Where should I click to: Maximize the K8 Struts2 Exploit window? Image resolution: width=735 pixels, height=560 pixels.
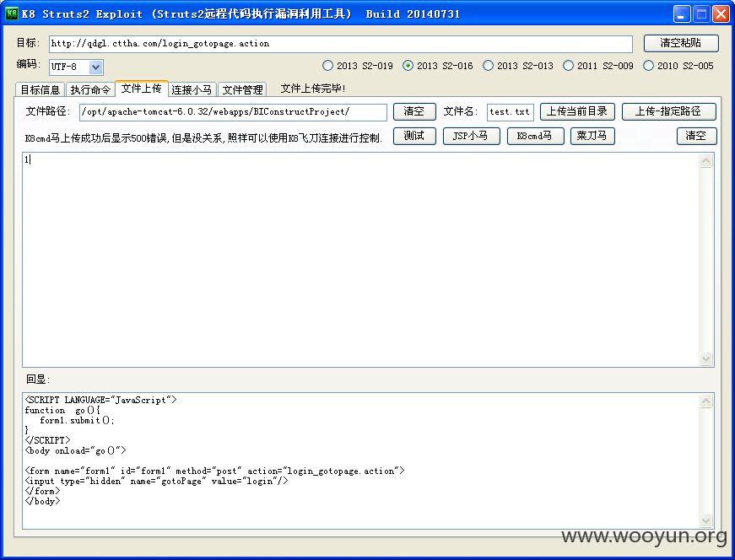point(702,14)
